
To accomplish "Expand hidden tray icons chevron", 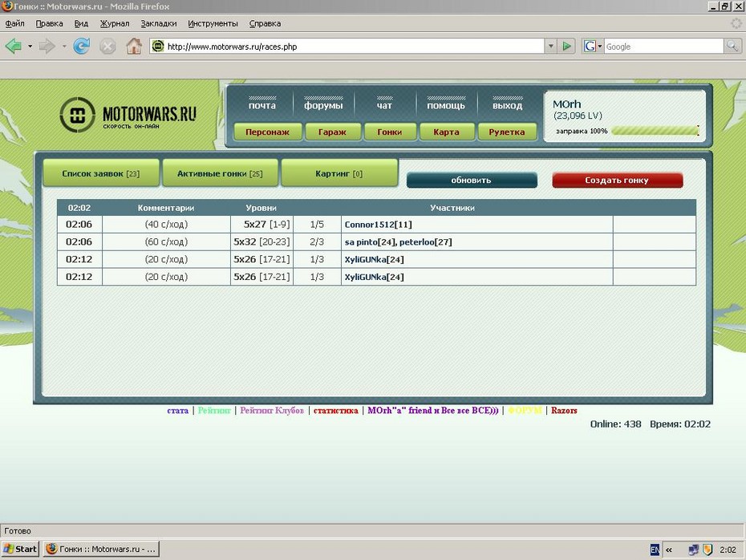I will 670,550.
